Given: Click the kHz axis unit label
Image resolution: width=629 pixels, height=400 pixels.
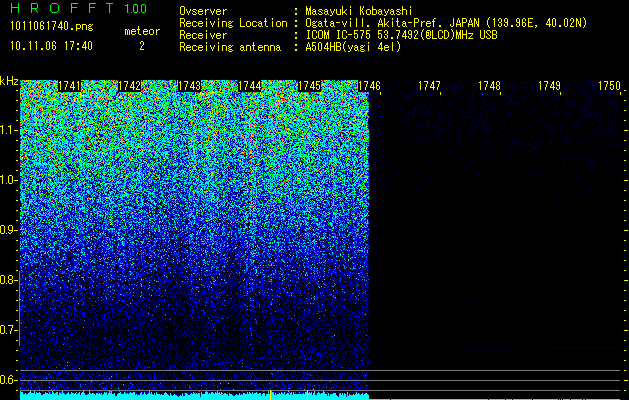Looking at the screenshot, I should [9, 81].
